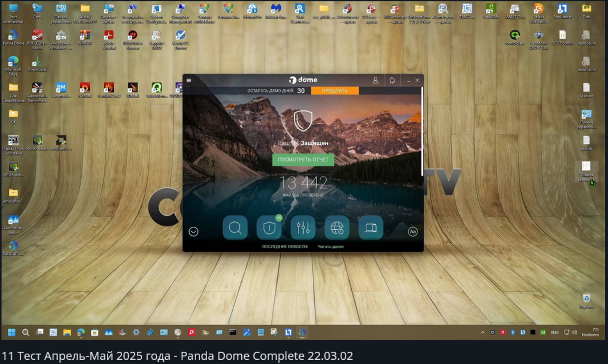Click the 13 442 files scanned counter
The width and height of the screenshot is (608, 364).
303,183
